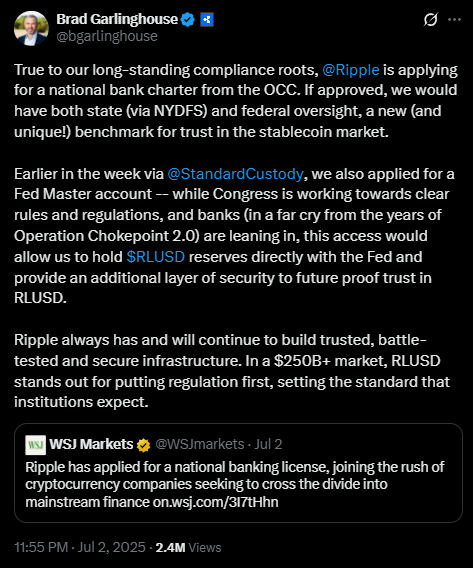Click the main tweet body text
Screen dimensions: 473x568
click(235, 236)
